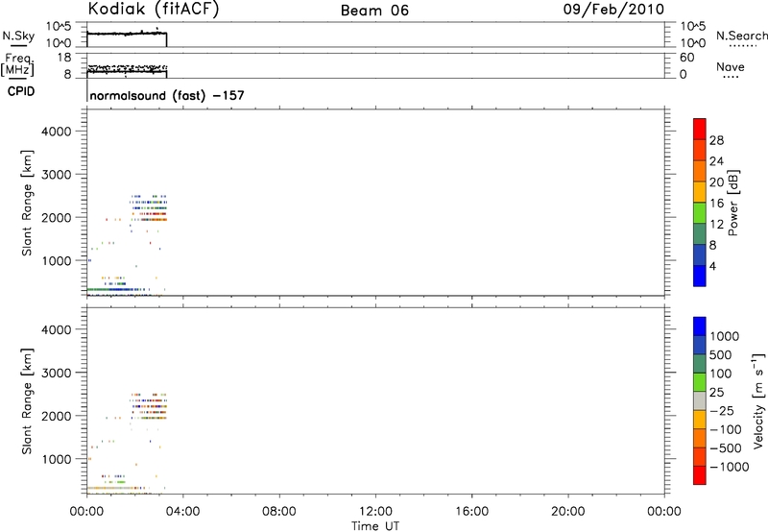Click the '4000' tick in power panel
This screenshot has width=768, height=532.
pyautogui.click(x=56, y=132)
